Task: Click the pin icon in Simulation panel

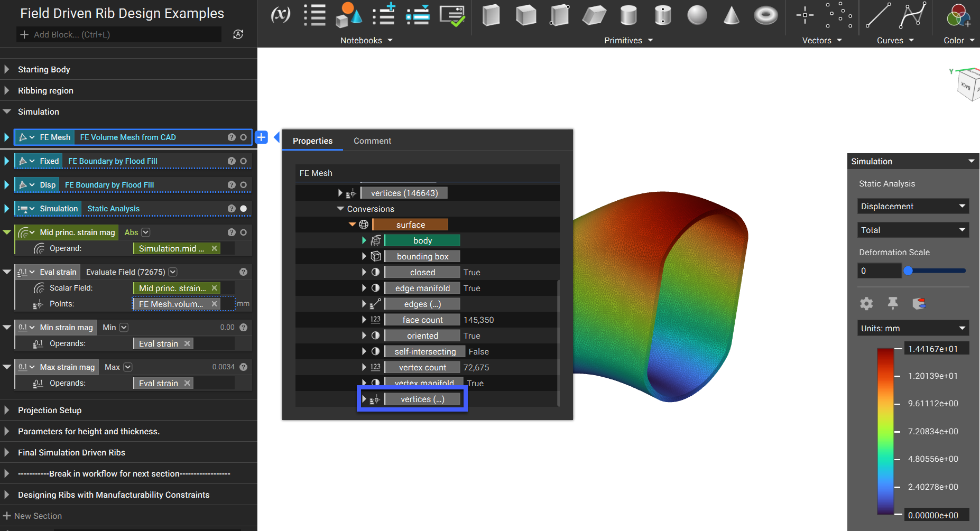Action: 893,303
